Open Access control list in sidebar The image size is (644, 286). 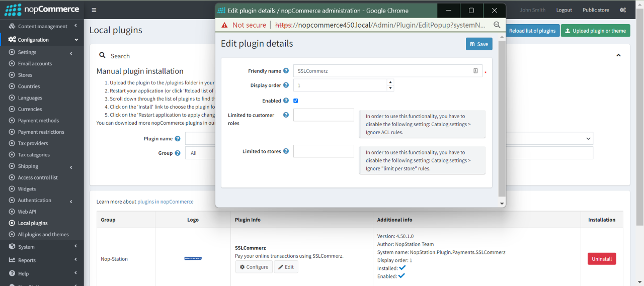pyautogui.click(x=38, y=177)
